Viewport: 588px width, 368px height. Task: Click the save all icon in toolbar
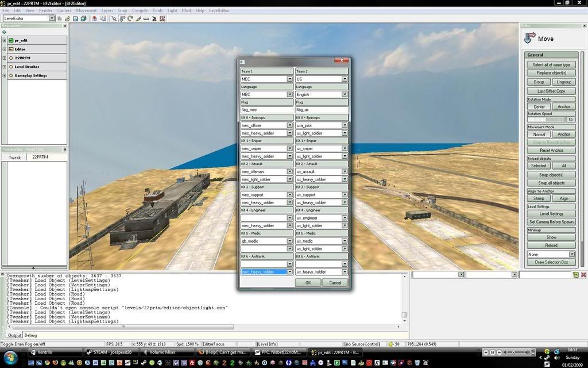click(84, 18)
